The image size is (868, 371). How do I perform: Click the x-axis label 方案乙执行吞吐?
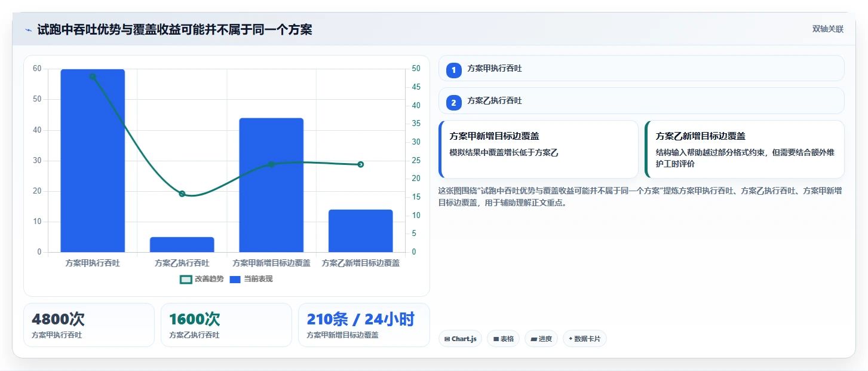tap(182, 263)
